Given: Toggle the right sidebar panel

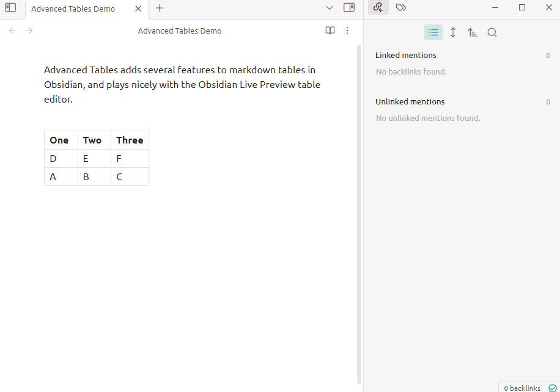Looking at the screenshot, I should [x=349, y=8].
